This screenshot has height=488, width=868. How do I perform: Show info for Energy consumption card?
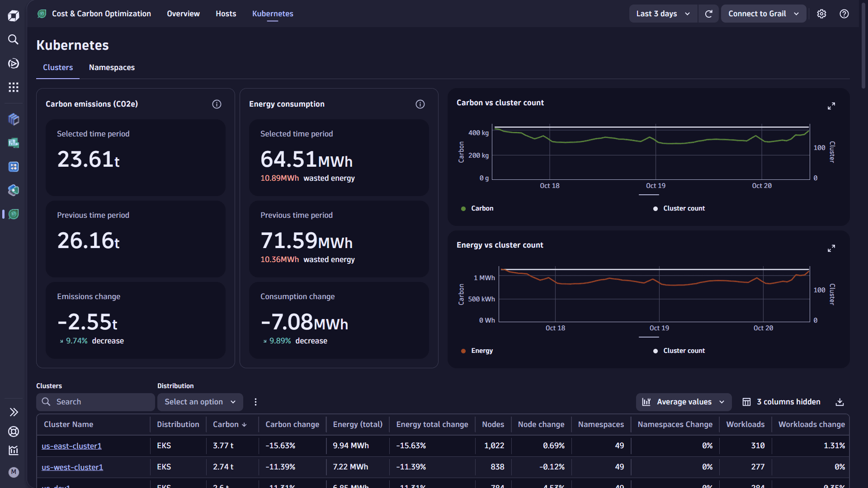click(420, 104)
